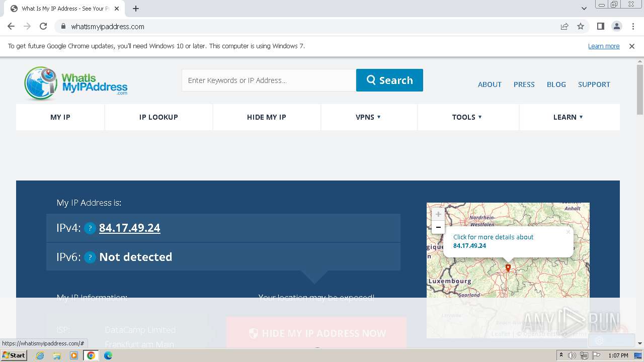Click the WhatIsMyIPAddress logo
The height and width of the screenshot is (362, 644).
coord(75,83)
